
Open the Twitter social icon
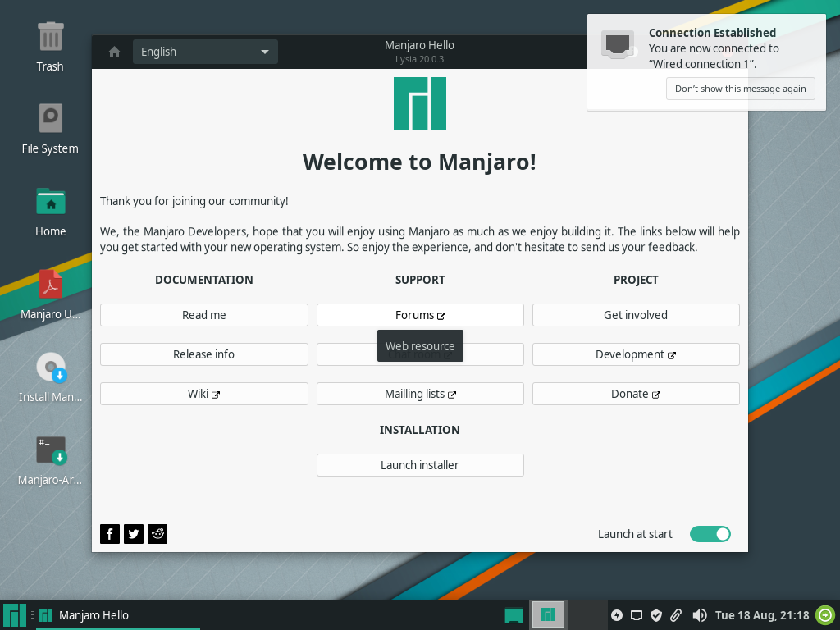(134, 533)
